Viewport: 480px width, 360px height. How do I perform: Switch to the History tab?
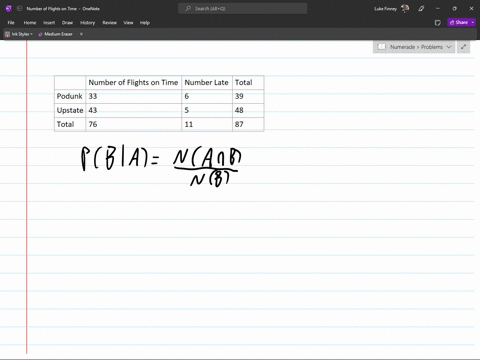point(87,23)
